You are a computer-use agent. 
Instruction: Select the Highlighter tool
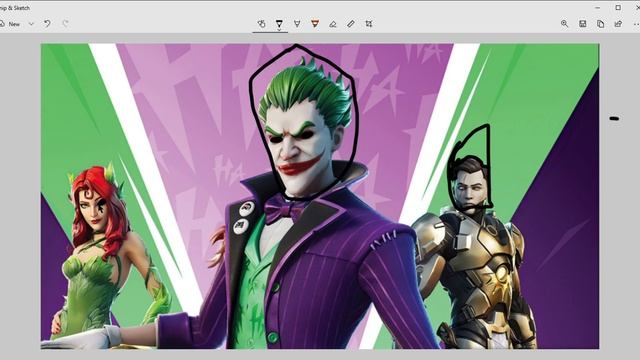click(x=315, y=24)
